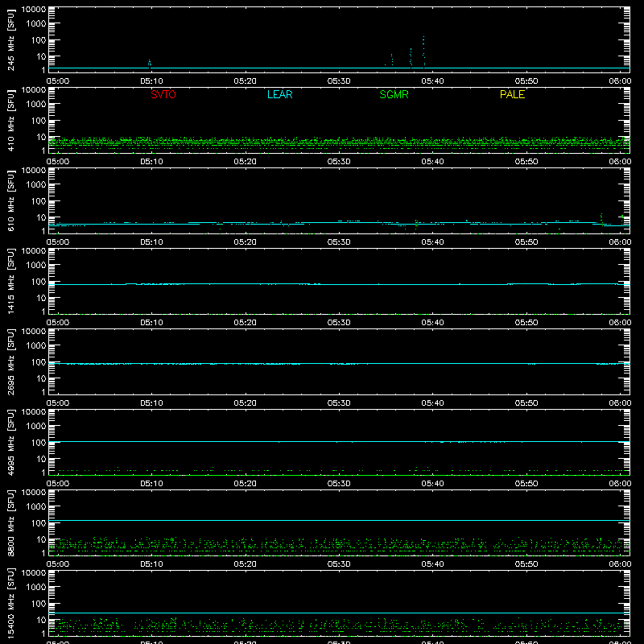Click the 100 tick label on 1415 MHz panel
Image resolution: width=644 pixels, height=644 pixels.
pos(39,282)
